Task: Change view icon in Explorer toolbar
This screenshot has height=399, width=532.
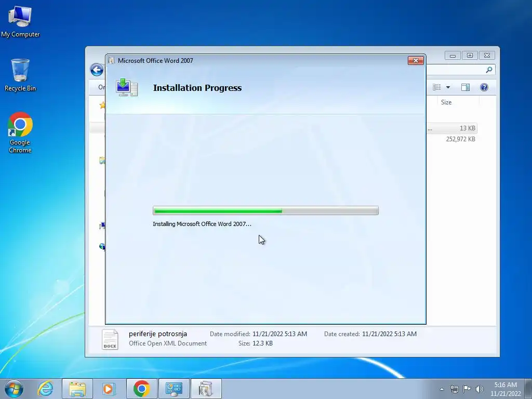Action: tap(436, 87)
